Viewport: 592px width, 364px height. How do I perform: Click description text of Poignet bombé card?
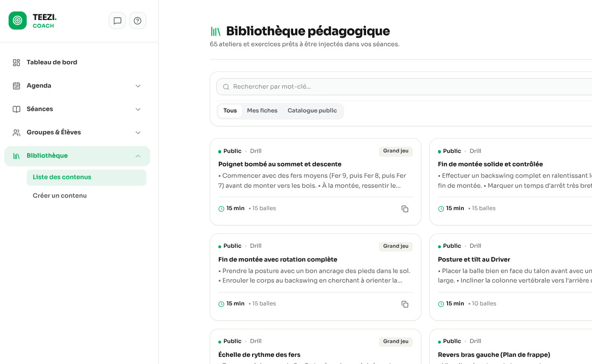(312, 181)
